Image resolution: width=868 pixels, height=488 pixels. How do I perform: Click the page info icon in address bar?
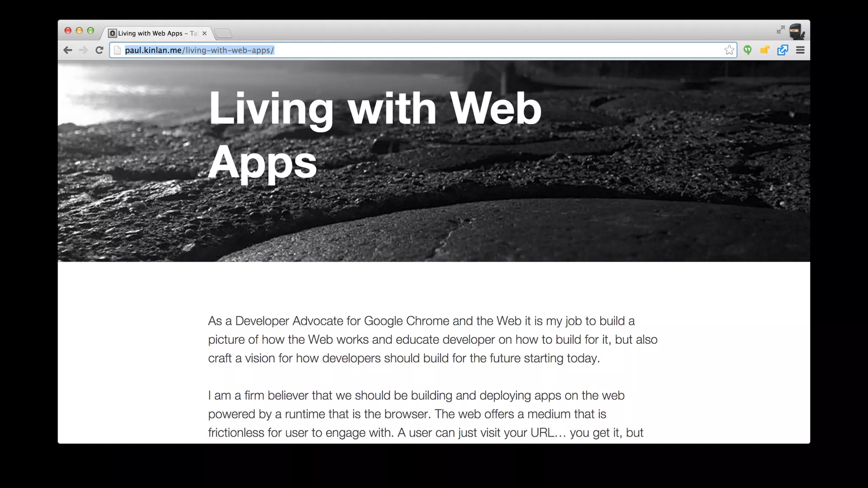click(117, 50)
